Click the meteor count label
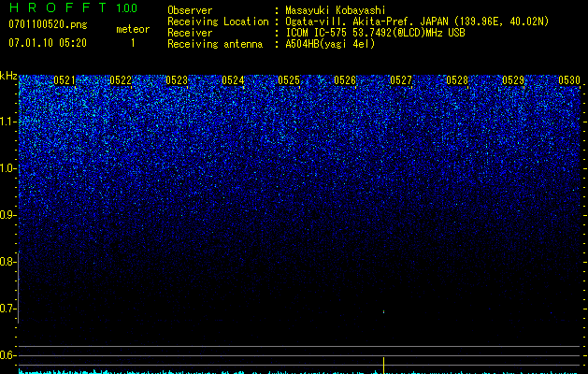 [133, 29]
